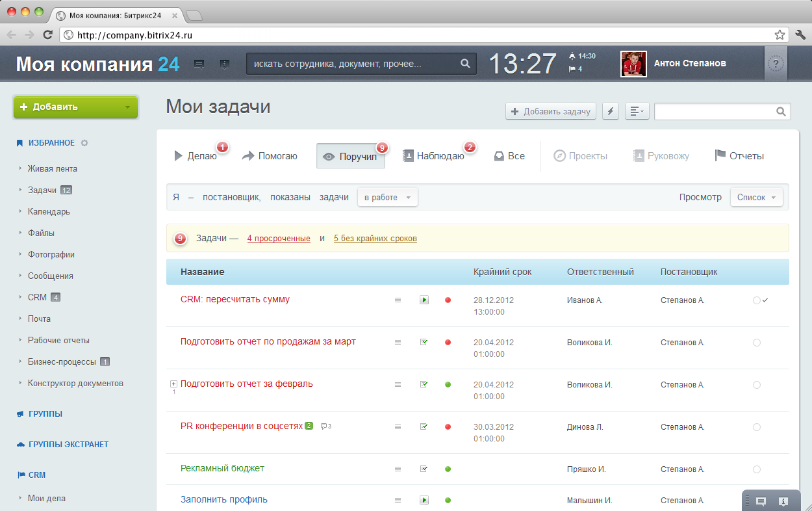Open the menu icon for Заполнить профиль
This screenshot has width=812, height=511.
[398, 500]
